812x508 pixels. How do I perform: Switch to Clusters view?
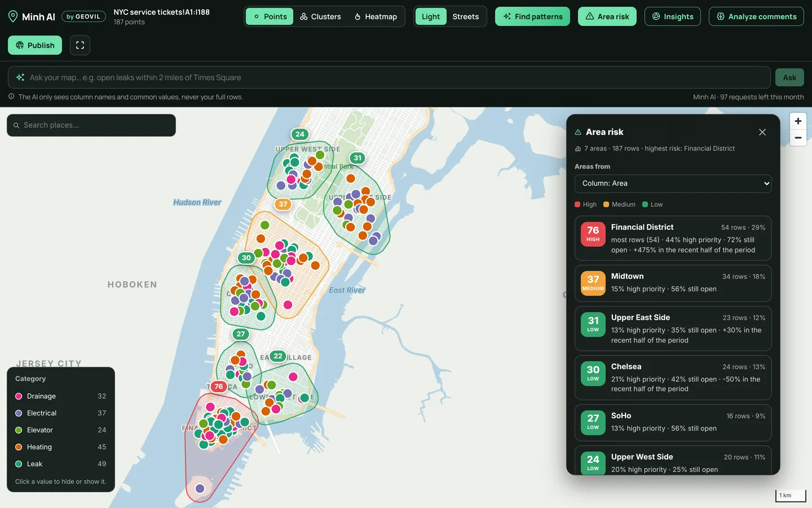pos(320,16)
